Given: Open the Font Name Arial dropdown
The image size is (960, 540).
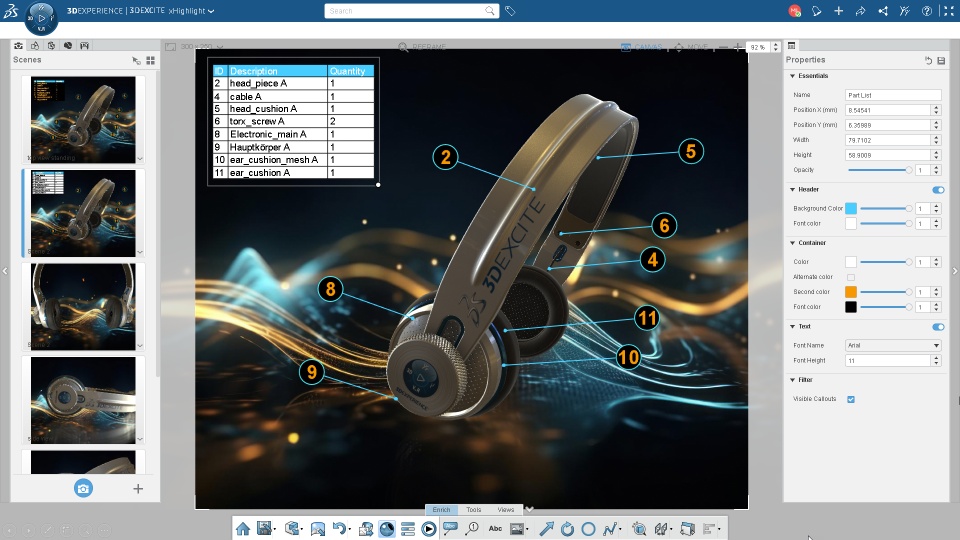Looking at the screenshot, I should point(893,345).
